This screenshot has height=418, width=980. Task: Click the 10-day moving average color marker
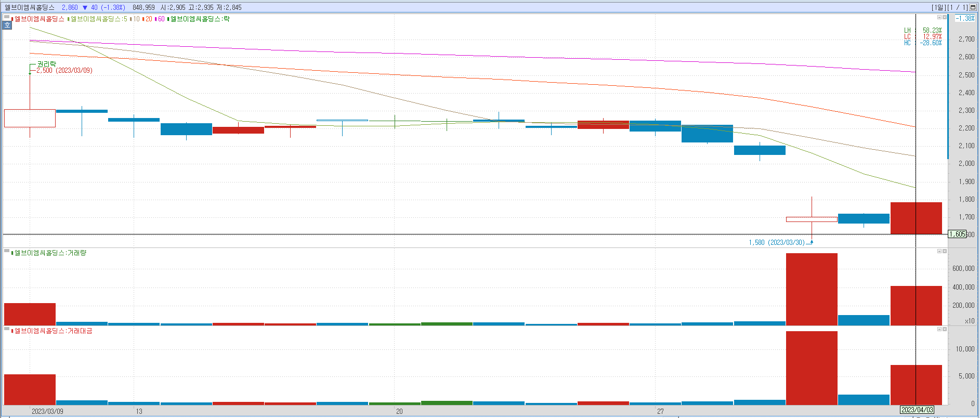131,19
